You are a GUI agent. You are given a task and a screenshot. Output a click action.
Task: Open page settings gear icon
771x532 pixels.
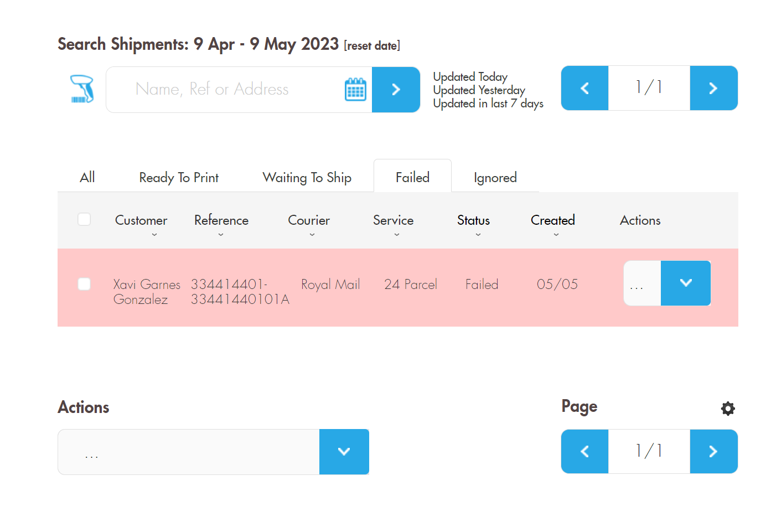tap(728, 409)
